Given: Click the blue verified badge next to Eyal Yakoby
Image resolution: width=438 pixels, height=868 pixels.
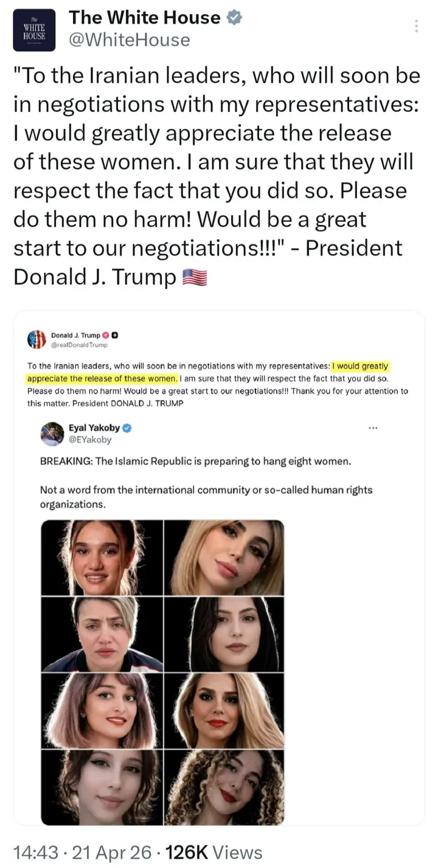Looking at the screenshot, I should pos(127,428).
